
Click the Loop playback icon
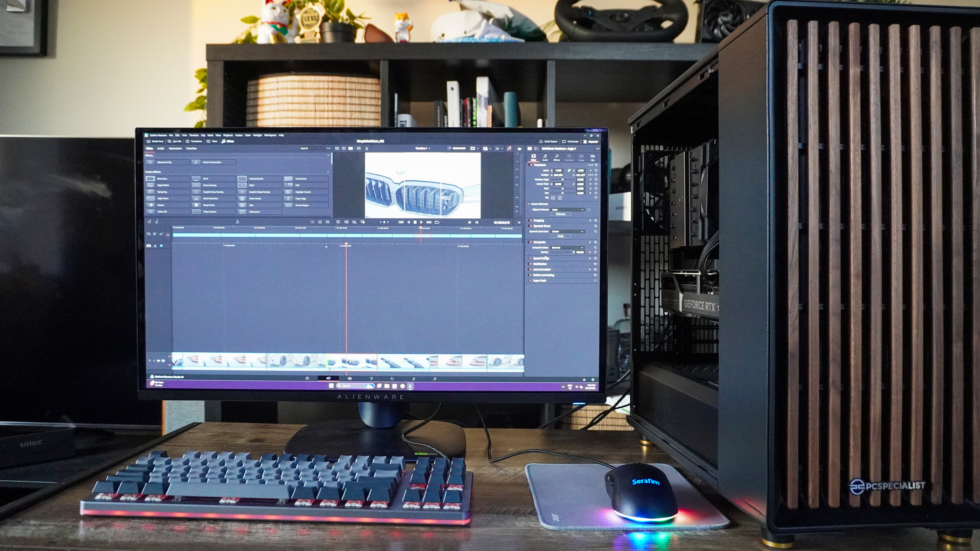tap(437, 222)
